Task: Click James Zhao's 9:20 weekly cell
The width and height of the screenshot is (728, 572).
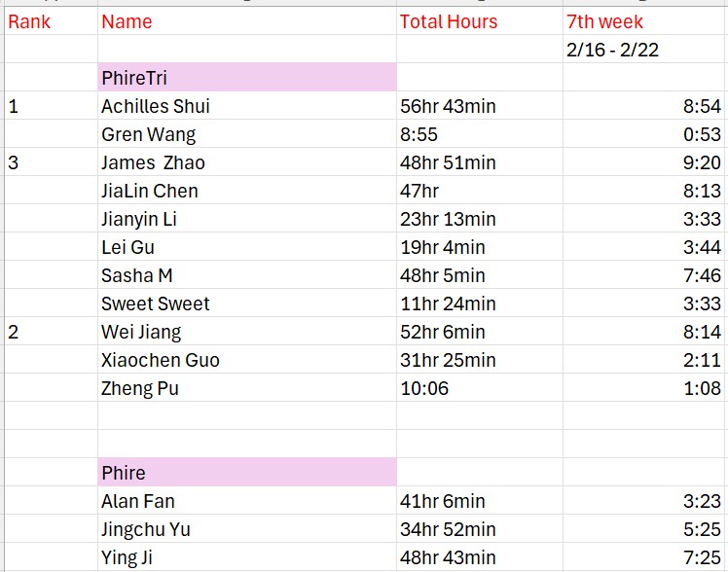Action: (x=644, y=162)
